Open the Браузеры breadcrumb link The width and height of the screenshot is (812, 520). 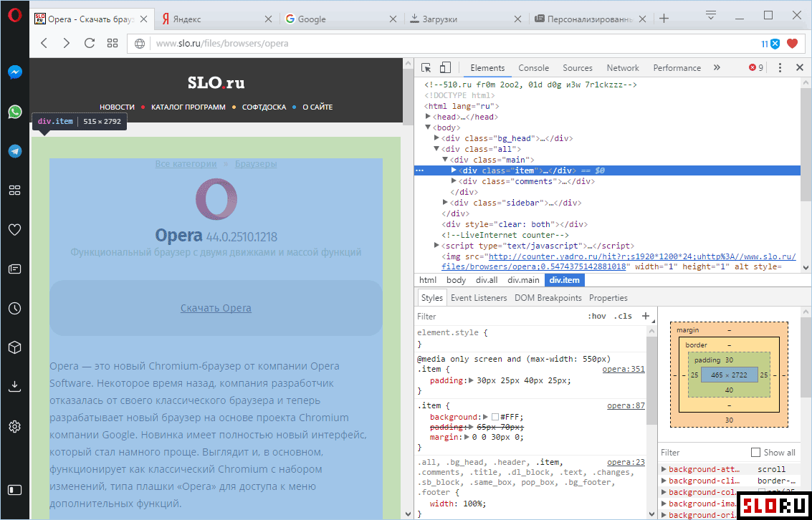[256, 163]
